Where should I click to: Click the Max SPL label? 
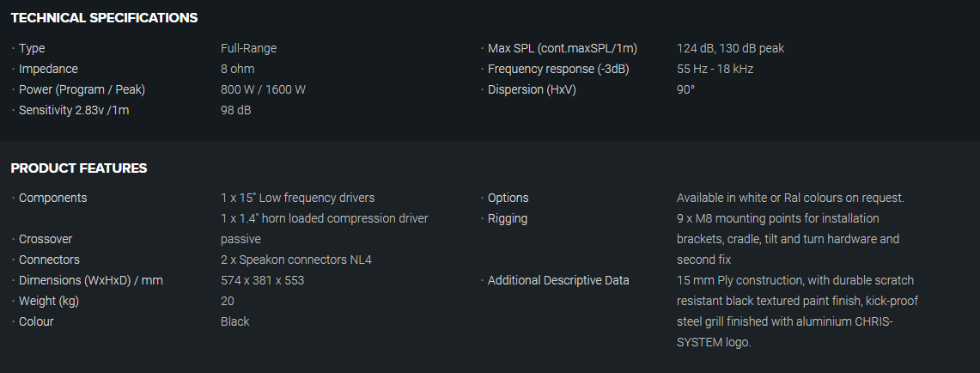coord(562,48)
